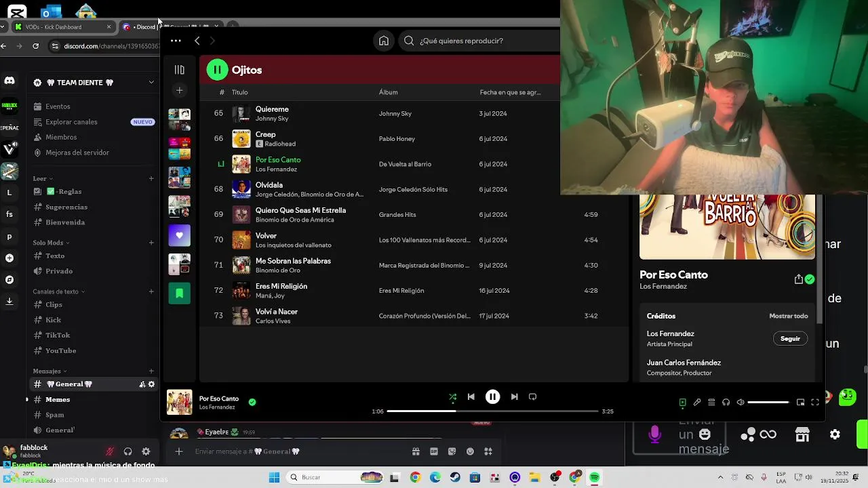Toggle repeat mode

pos(532,396)
